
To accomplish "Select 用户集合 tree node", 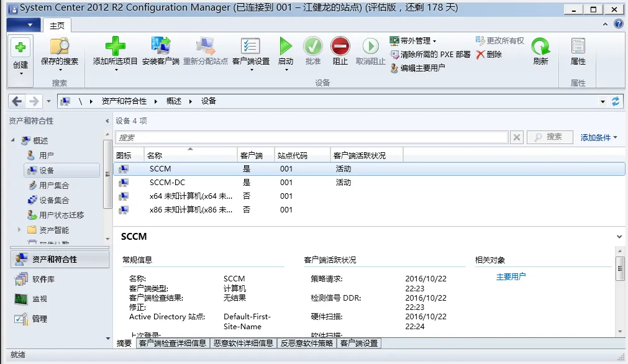I will pos(48,185).
